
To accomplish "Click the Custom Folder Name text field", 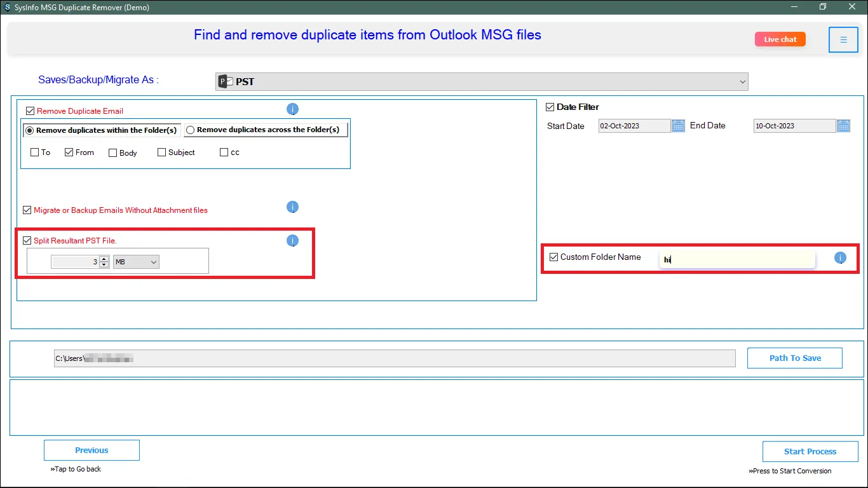I will click(x=737, y=259).
